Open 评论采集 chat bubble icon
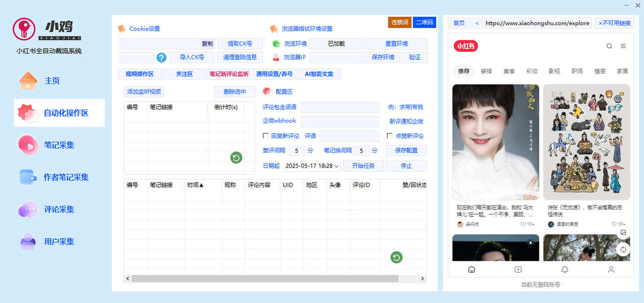 point(28,209)
